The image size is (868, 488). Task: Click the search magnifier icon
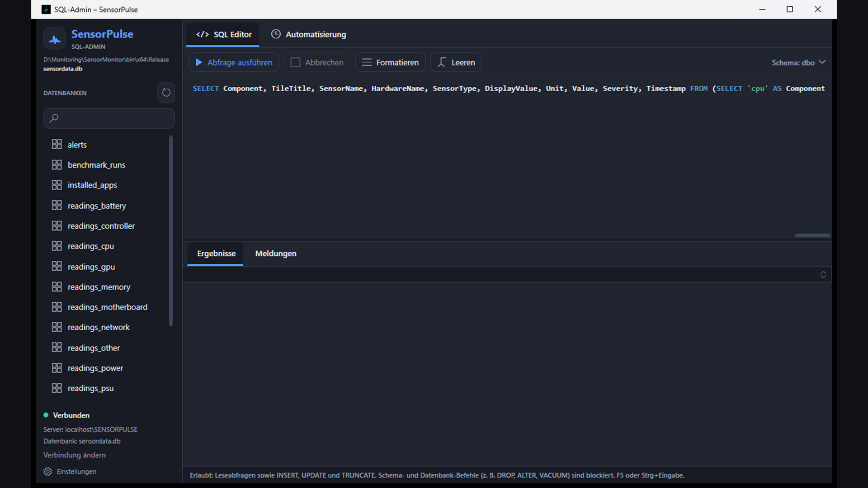point(54,118)
